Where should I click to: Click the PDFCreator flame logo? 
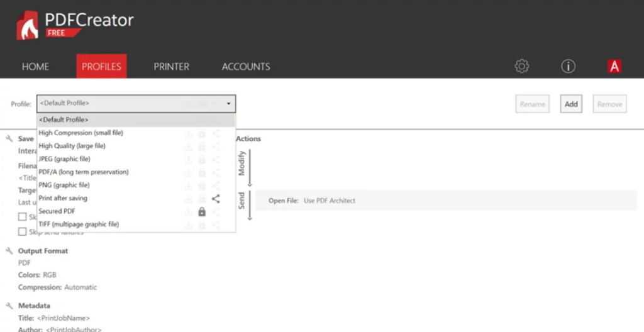(x=28, y=26)
